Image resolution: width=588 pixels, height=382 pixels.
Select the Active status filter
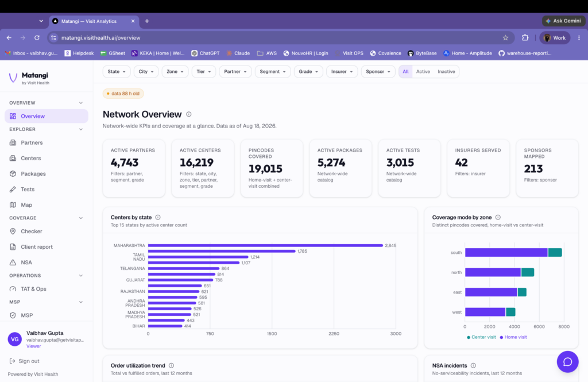423,71
